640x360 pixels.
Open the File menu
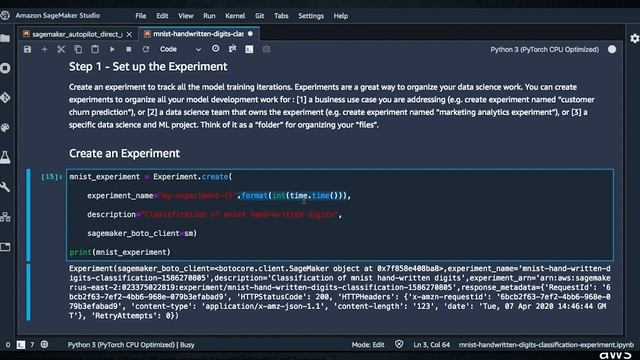coord(141,16)
